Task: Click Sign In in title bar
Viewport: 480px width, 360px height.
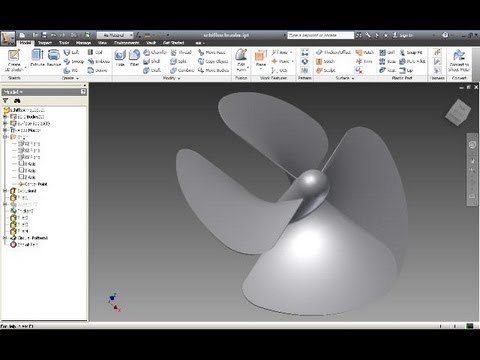Action: [x=403, y=35]
